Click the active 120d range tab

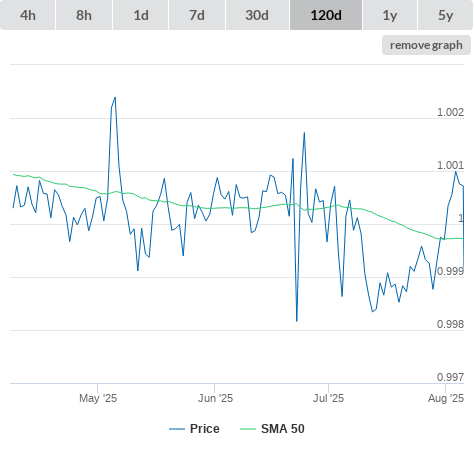click(x=326, y=15)
